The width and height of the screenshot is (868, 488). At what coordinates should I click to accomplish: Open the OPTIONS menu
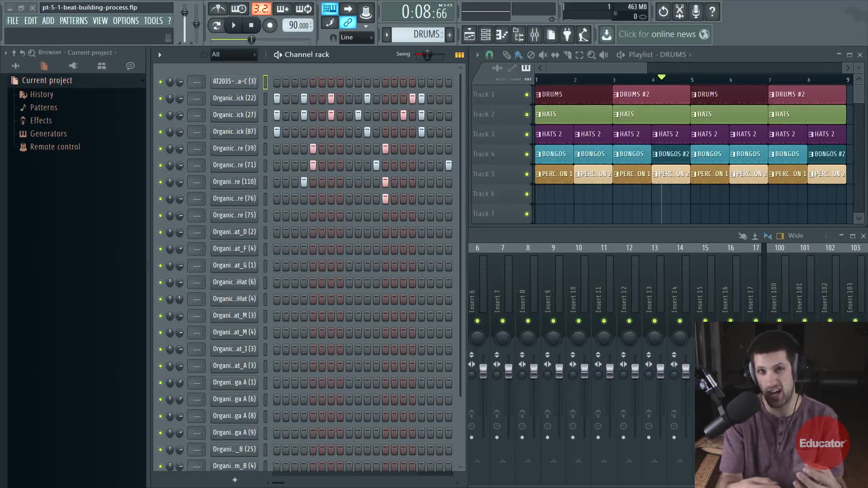click(126, 21)
